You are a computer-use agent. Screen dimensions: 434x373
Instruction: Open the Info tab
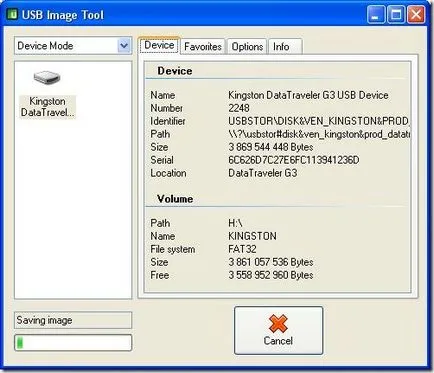(x=285, y=46)
